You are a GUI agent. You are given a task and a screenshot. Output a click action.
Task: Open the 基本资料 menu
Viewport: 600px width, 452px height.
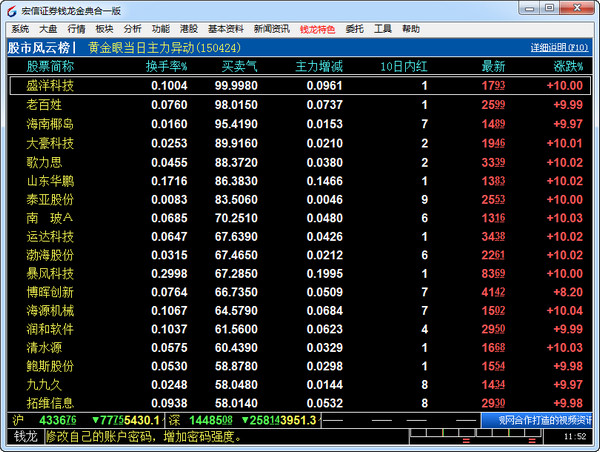point(226,29)
